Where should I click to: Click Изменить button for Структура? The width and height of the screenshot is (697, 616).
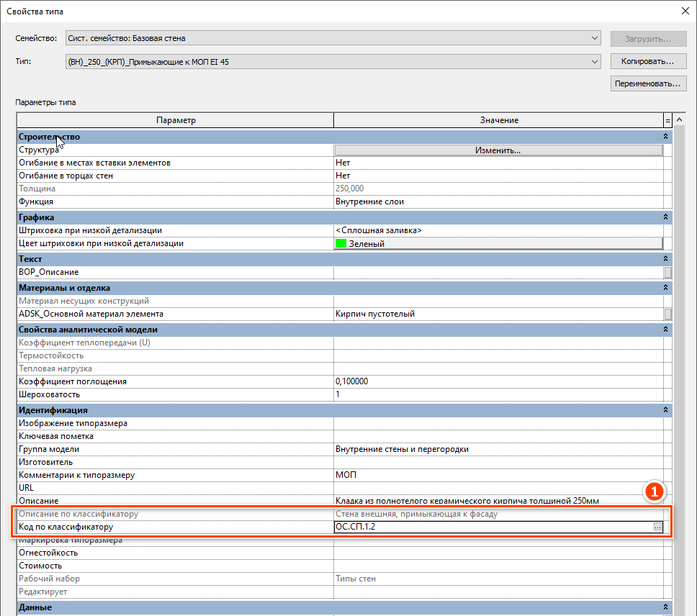coord(498,150)
